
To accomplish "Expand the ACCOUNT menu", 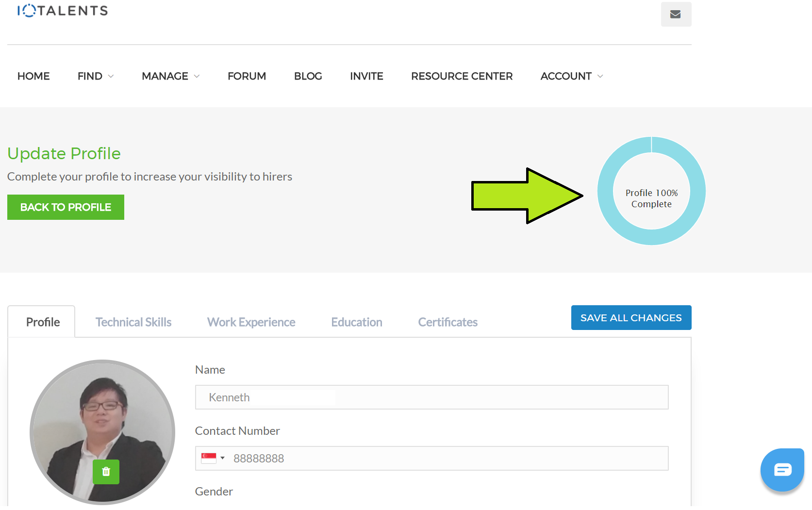I will 572,76.
